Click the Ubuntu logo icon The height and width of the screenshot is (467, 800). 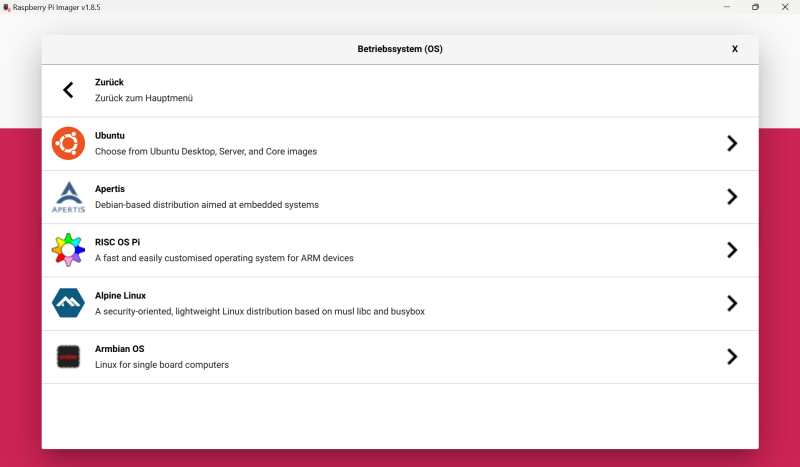point(68,143)
